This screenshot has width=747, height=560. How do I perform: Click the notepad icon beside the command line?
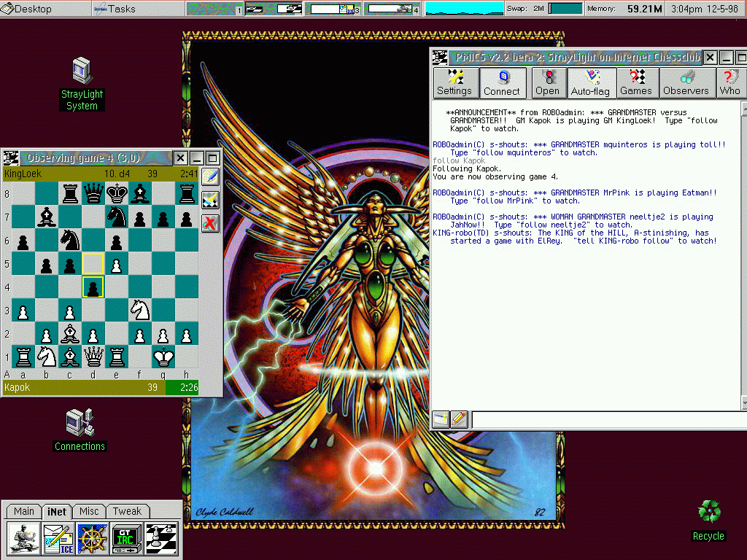441,419
